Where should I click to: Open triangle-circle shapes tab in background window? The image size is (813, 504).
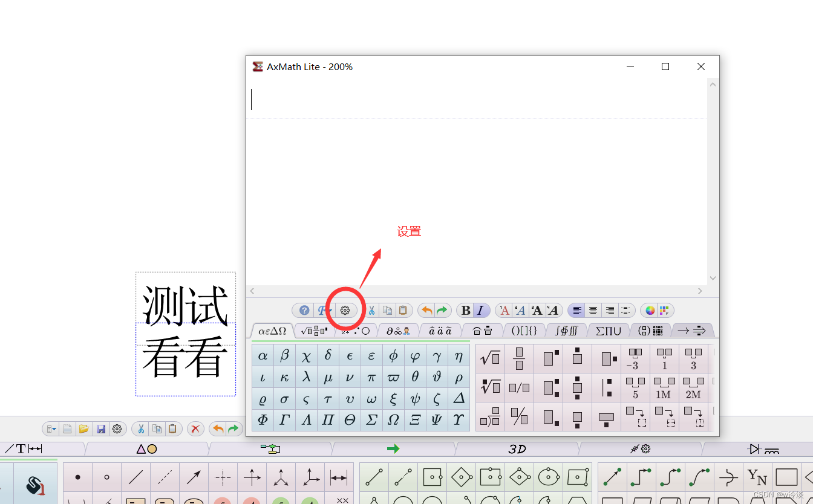point(146,449)
